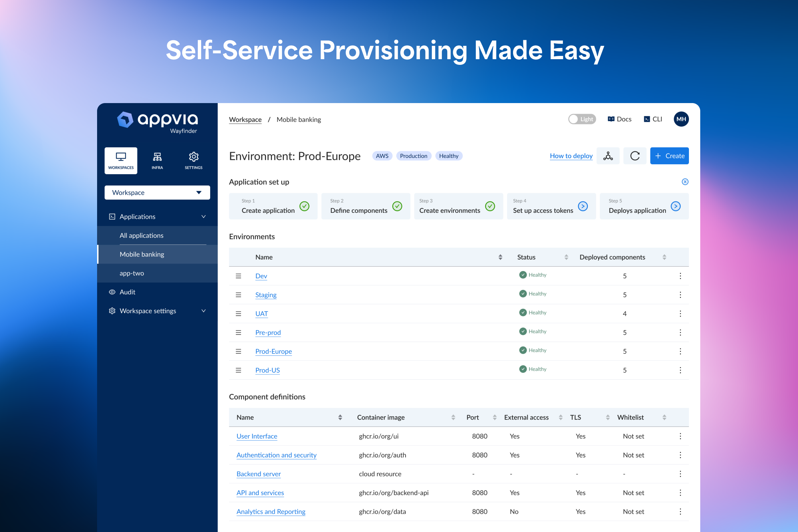Refresh the Prod-Europe environment view
This screenshot has height=532, width=798.
635,156
